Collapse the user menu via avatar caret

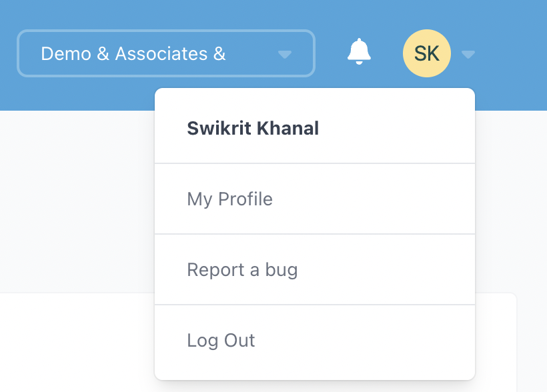point(468,55)
